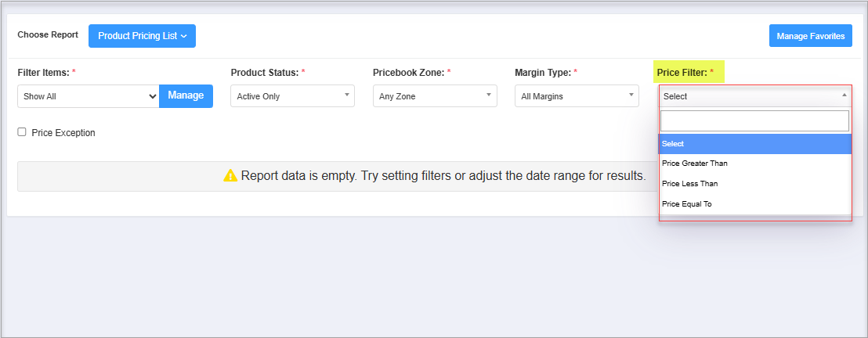
Task: Click the Price Filter collapse arrow
Action: click(x=844, y=95)
